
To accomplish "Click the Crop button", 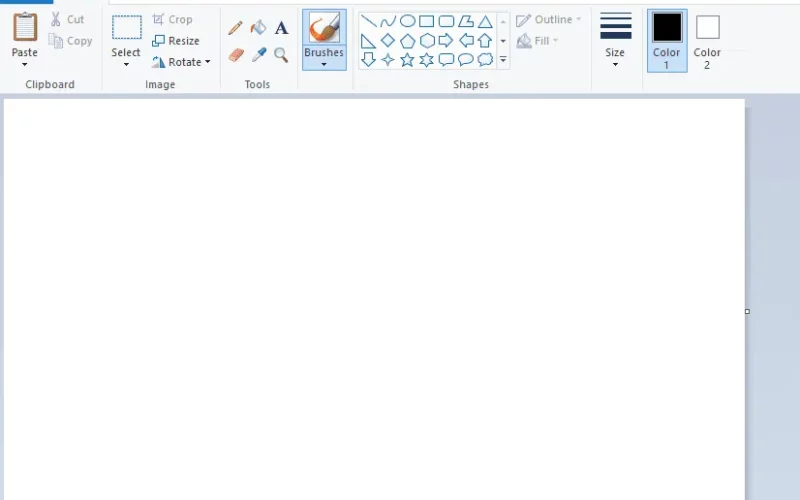I will click(172, 19).
